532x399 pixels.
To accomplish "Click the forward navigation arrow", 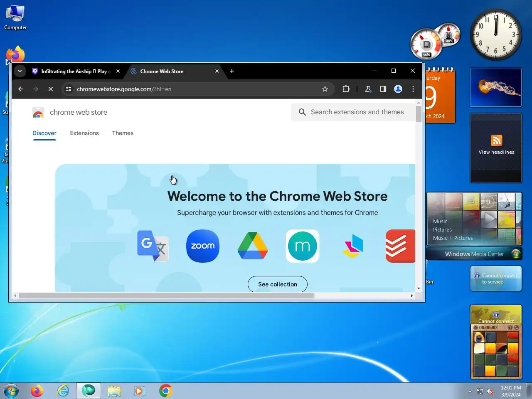I will coord(36,89).
